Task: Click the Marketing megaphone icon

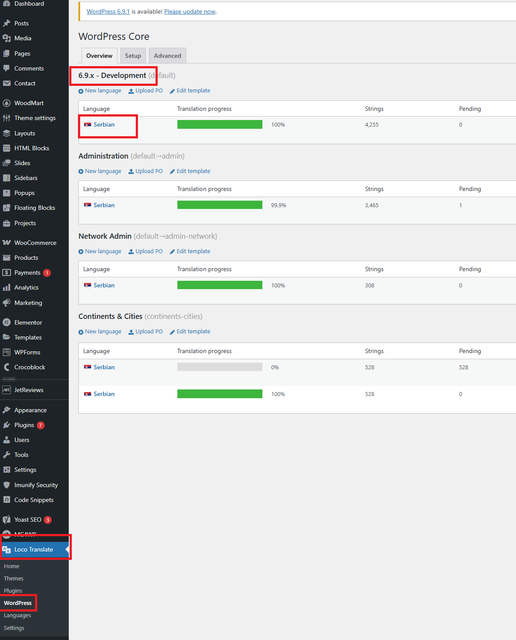Action: click(x=7, y=303)
